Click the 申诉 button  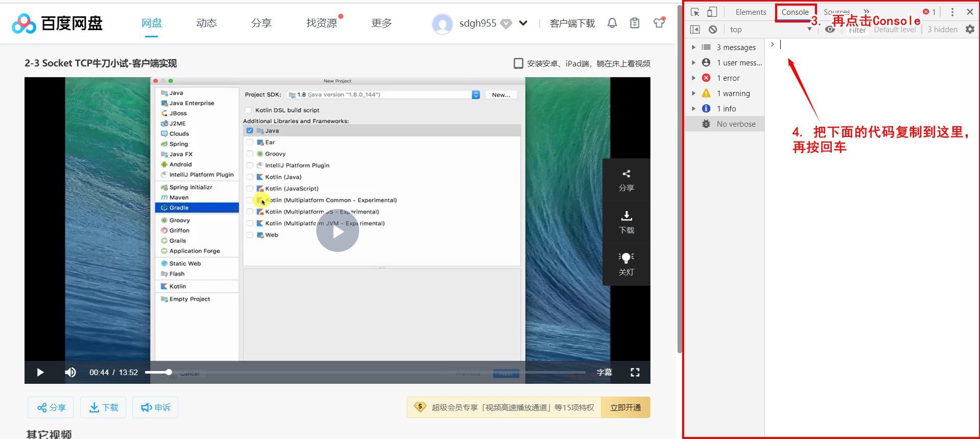coord(155,407)
